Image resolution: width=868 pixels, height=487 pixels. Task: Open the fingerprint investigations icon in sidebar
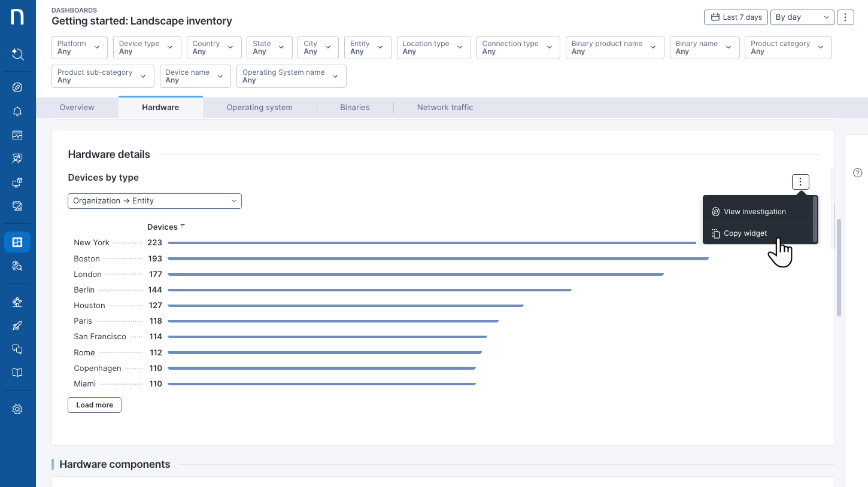click(17, 266)
